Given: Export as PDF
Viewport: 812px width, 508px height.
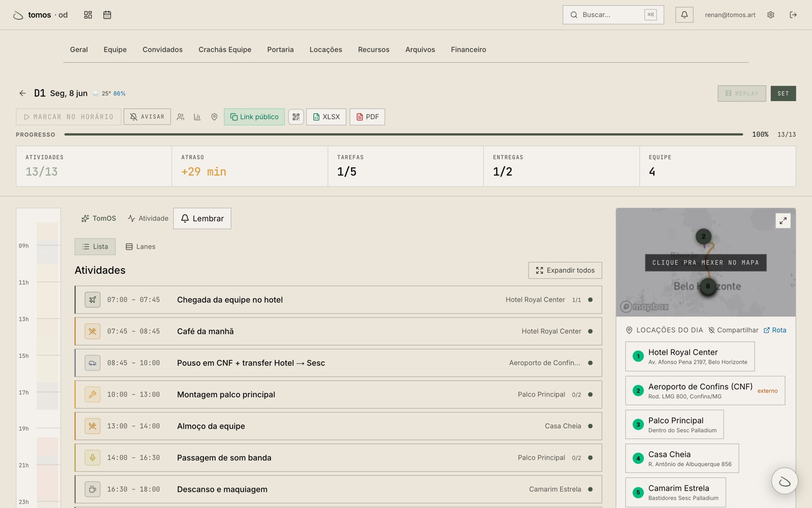Looking at the screenshot, I should [367, 117].
